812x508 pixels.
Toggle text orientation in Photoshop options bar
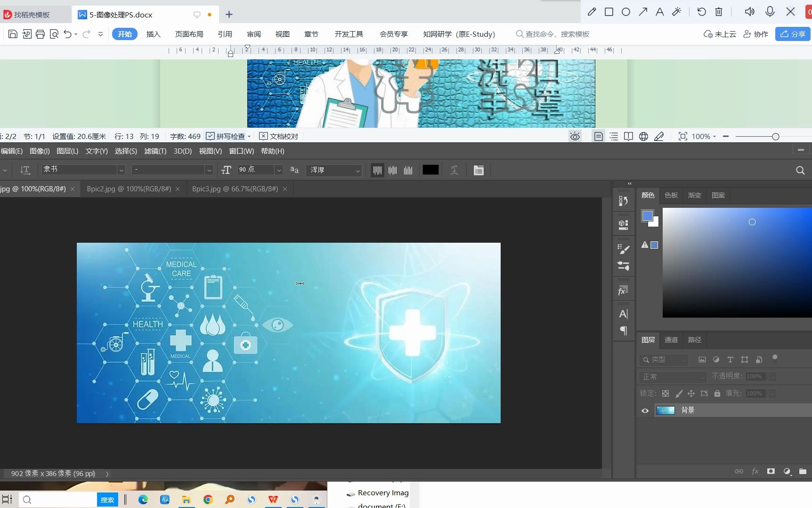(x=25, y=170)
